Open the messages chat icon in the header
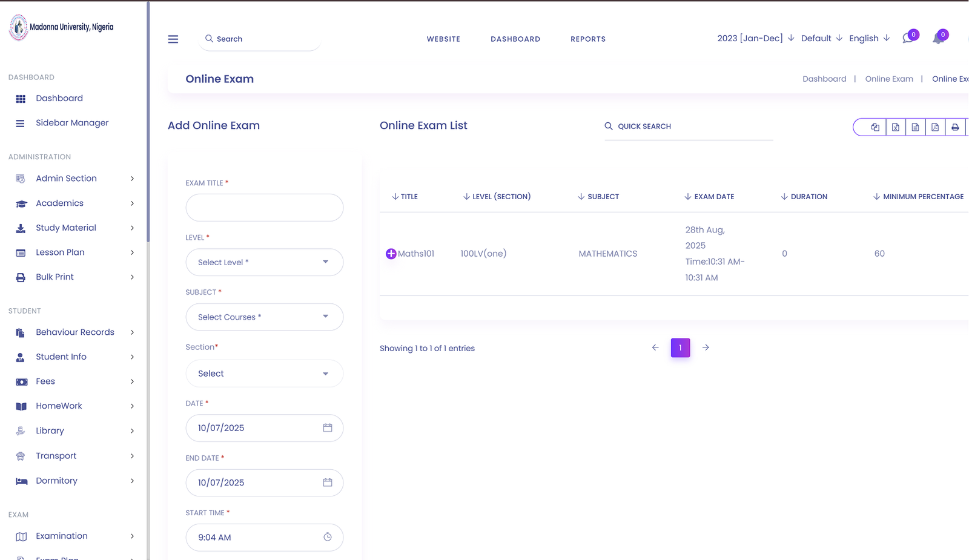Image resolution: width=969 pixels, height=560 pixels. pos(907,38)
